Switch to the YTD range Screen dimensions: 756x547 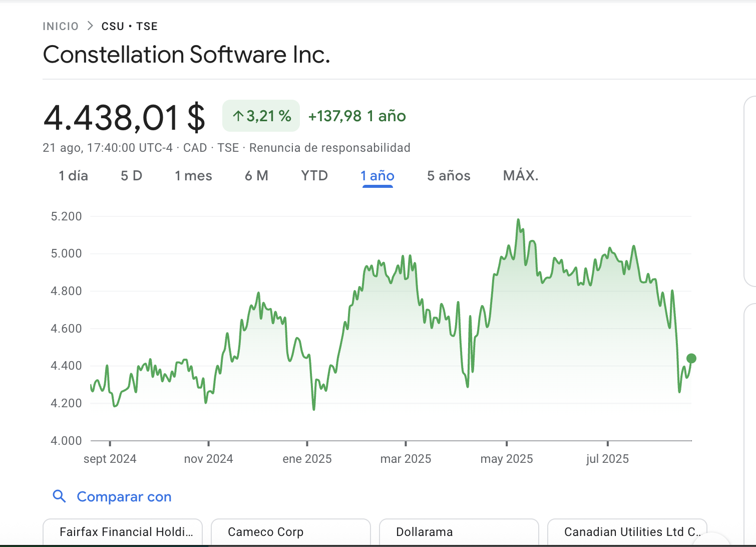tap(314, 176)
